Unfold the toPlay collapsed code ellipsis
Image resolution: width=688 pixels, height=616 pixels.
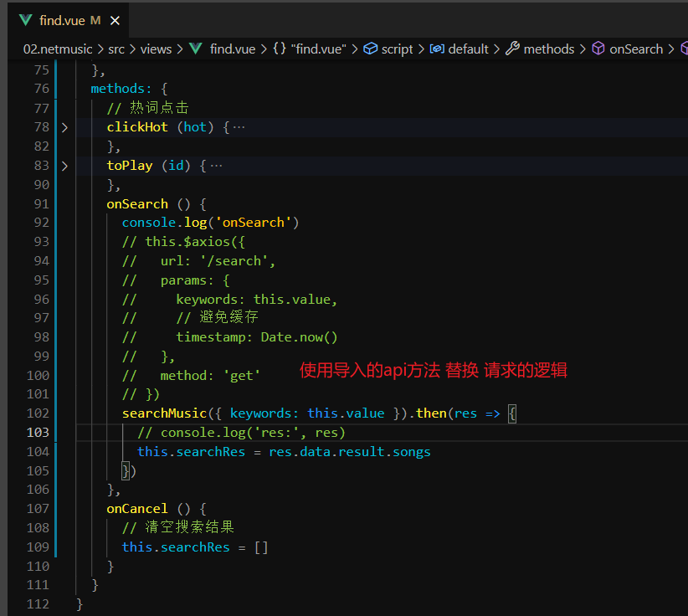pyautogui.click(x=216, y=166)
